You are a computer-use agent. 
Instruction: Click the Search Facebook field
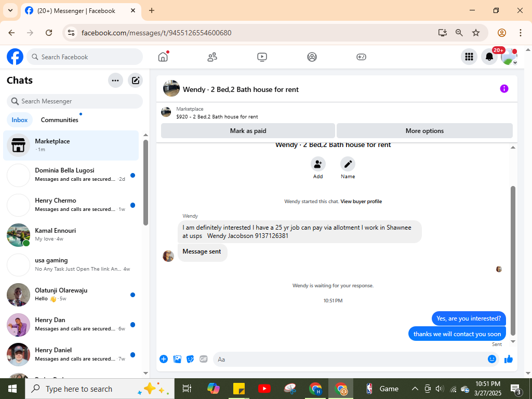85,57
